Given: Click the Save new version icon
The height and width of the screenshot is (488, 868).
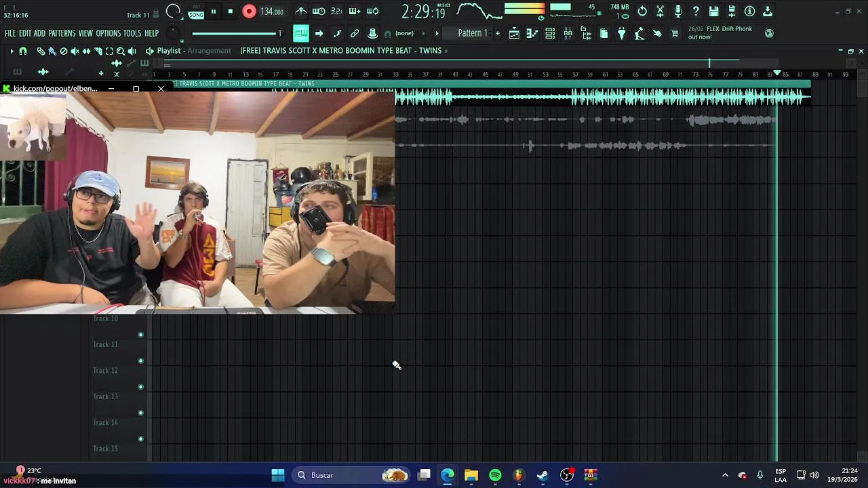Looking at the screenshot, I should click(x=732, y=11).
